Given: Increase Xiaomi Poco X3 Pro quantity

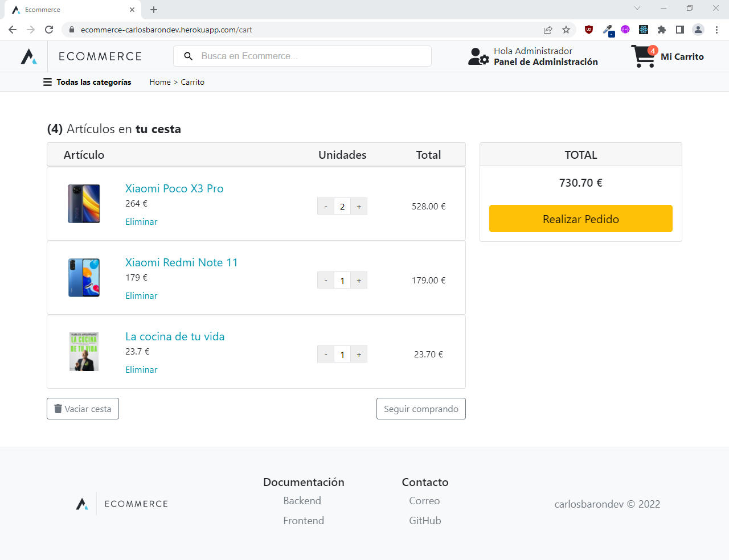Looking at the screenshot, I should (x=359, y=207).
